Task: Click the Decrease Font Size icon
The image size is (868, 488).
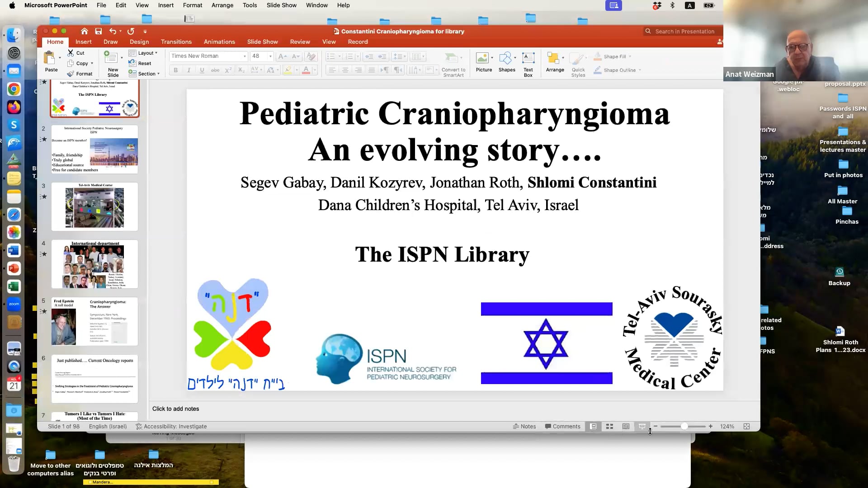Action: [296, 56]
